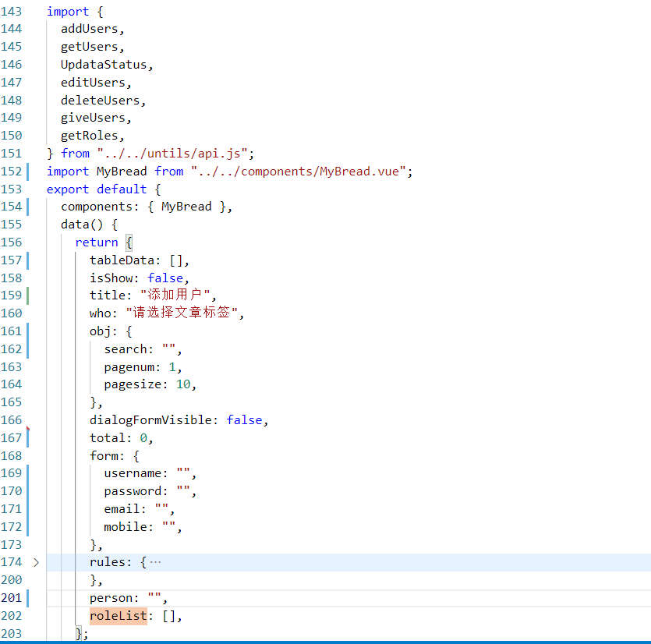Click the export default keyword

point(96,189)
